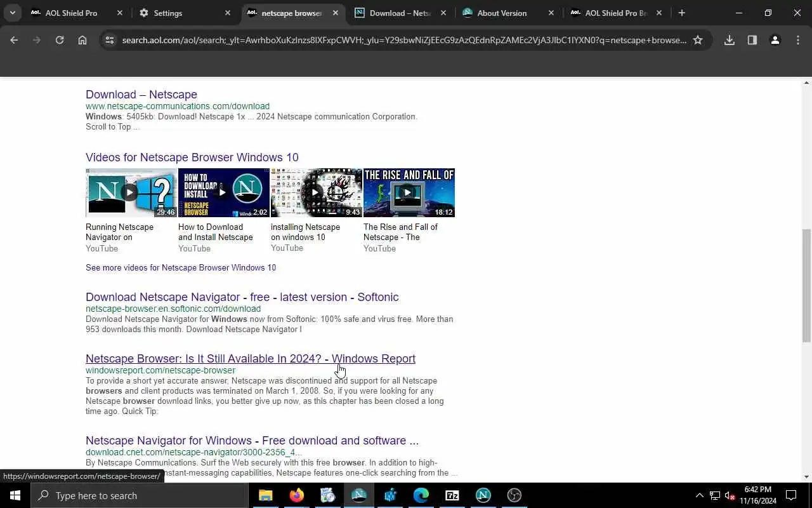The image size is (812, 508).
Task: Open the browser downloads panel
Action: [x=730, y=40]
